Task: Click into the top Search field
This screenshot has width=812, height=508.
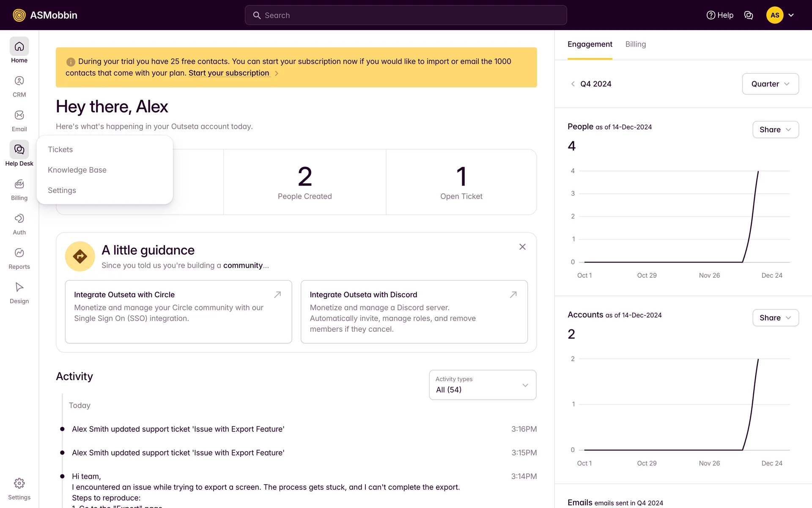Action: click(x=405, y=15)
